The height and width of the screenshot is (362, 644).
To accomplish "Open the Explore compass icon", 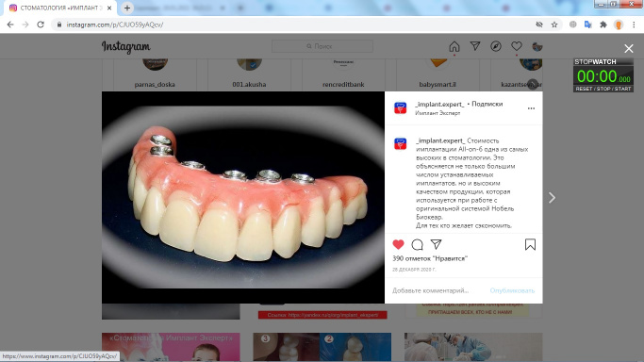I will (496, 46).
